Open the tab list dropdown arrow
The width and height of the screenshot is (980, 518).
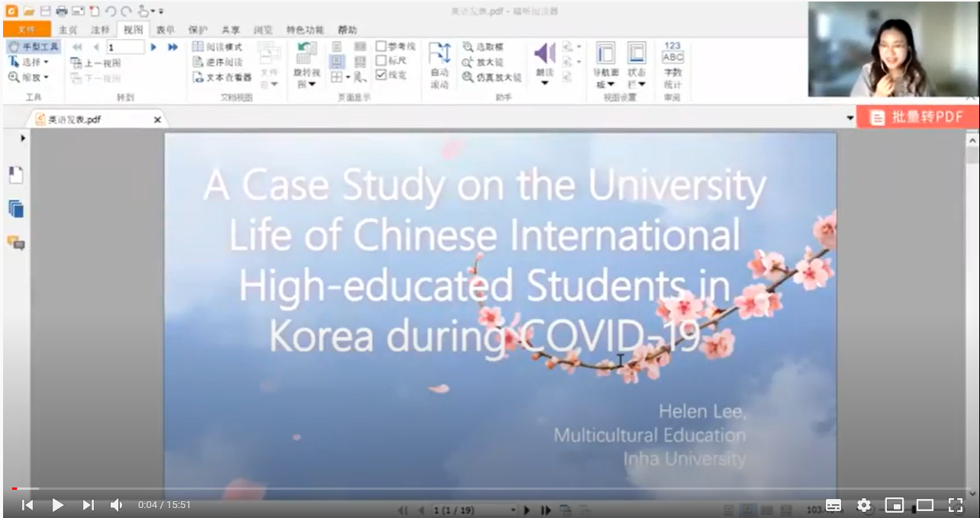tap(849, 118)
